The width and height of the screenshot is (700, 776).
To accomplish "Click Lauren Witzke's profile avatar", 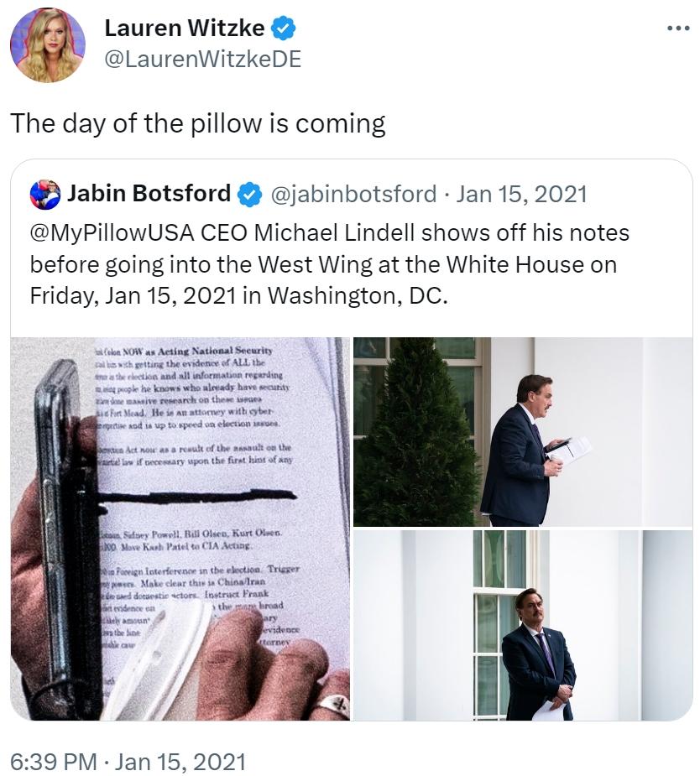I will [48, 44].
